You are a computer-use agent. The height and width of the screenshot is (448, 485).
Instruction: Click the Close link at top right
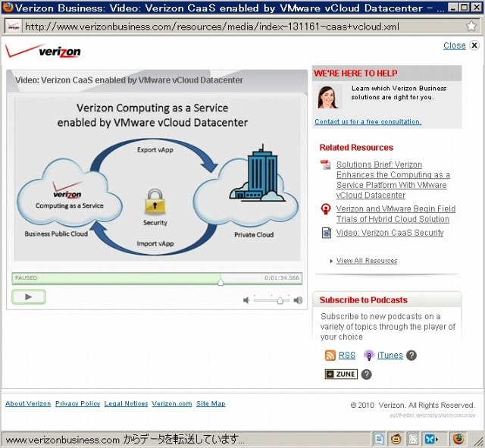[454, 45]
